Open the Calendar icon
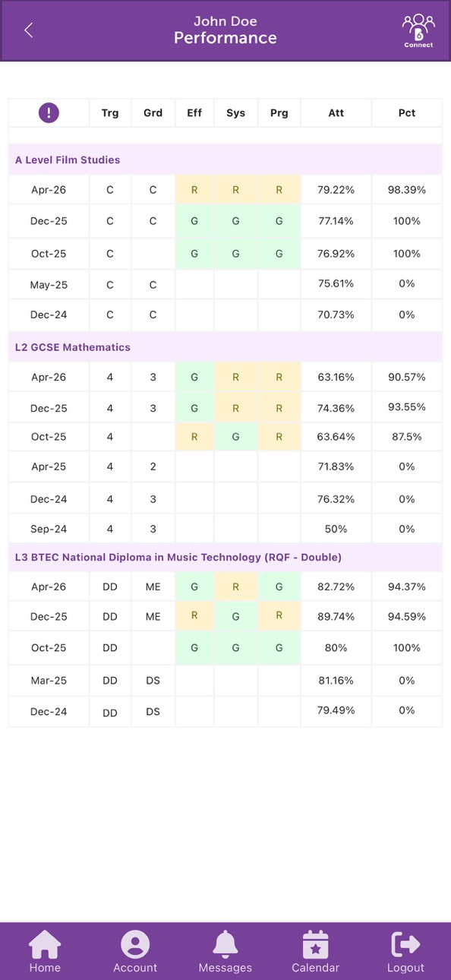 pos(315,951)
